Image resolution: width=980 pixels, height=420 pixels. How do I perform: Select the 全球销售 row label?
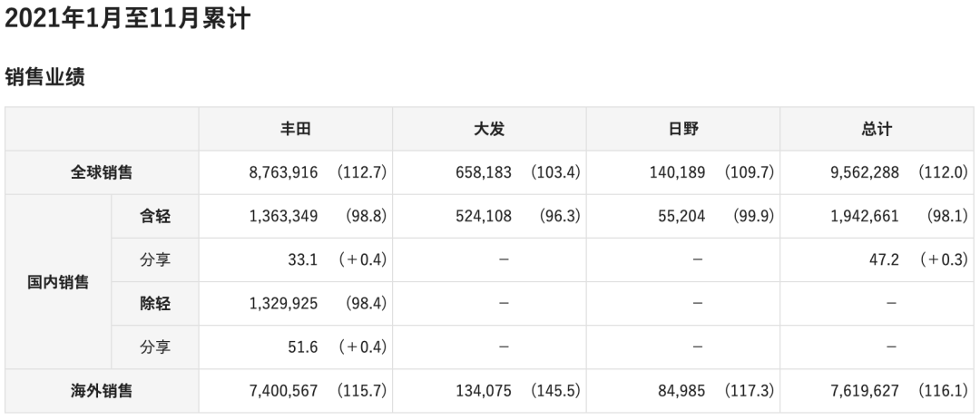102,172
